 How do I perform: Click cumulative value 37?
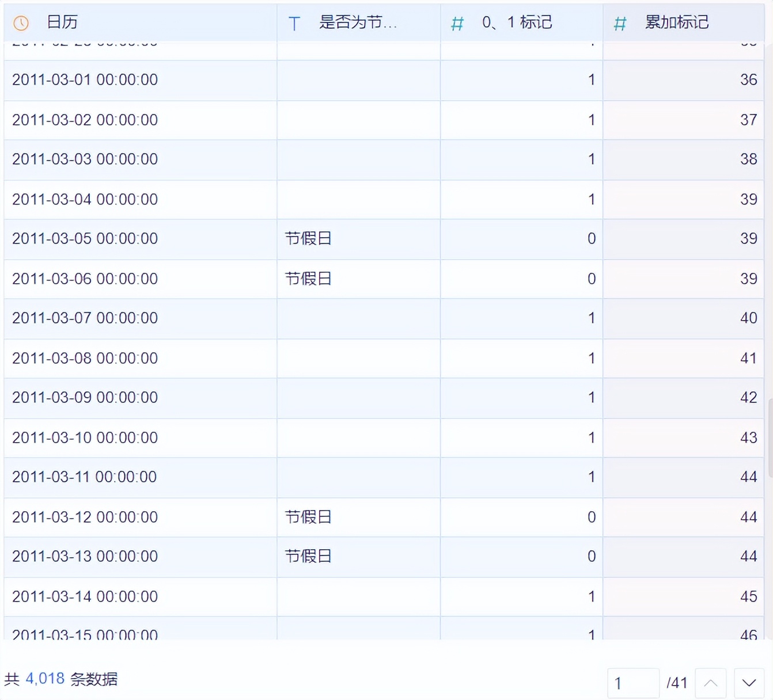(x=749, y=120)
